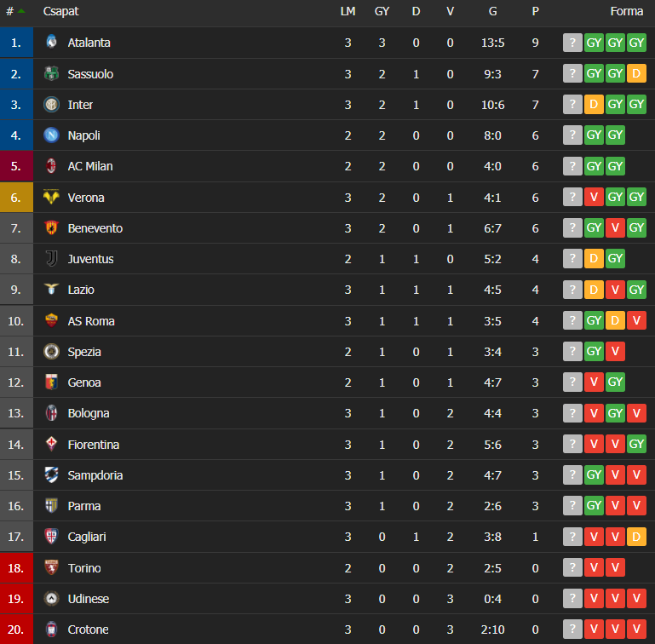Screen dimensions: 655x644
Task: Sort standings by the G goals column
Action: click(x=493, y=11)
